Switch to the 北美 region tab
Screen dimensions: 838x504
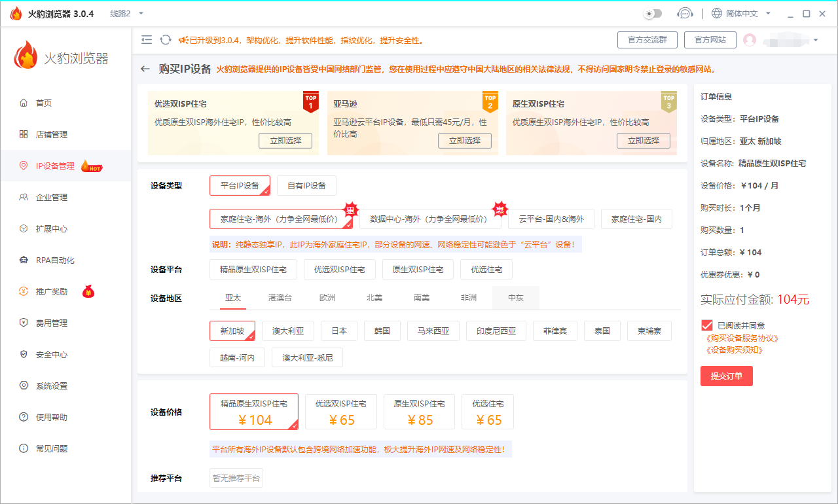374,298
